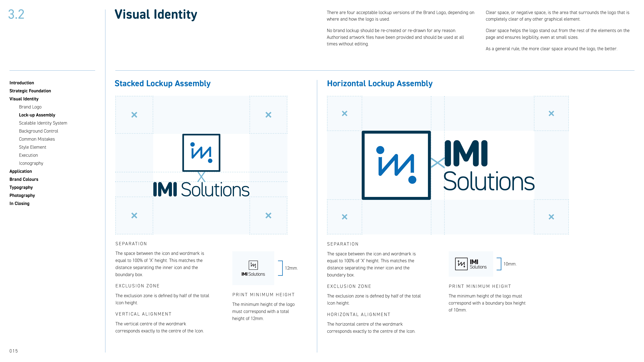This screenshot has height=362, width=644.
Task: Jump to Iconography subsection
Action: pyautogui.click(x=31, y=163)
